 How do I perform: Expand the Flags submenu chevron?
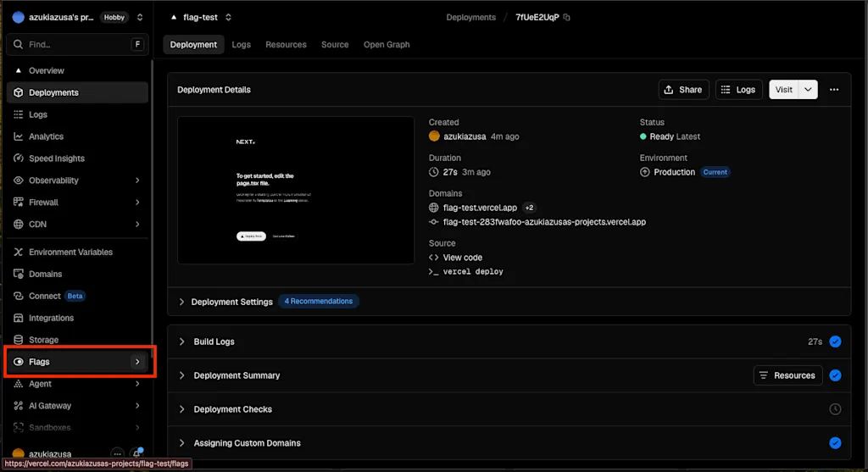click(x=137, y=362)
